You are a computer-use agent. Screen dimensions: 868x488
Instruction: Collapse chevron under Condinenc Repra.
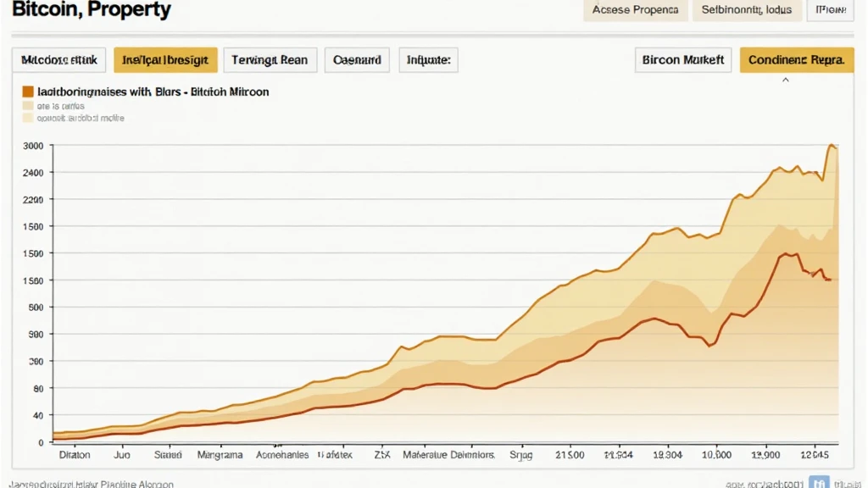click(x=786, y=80)
